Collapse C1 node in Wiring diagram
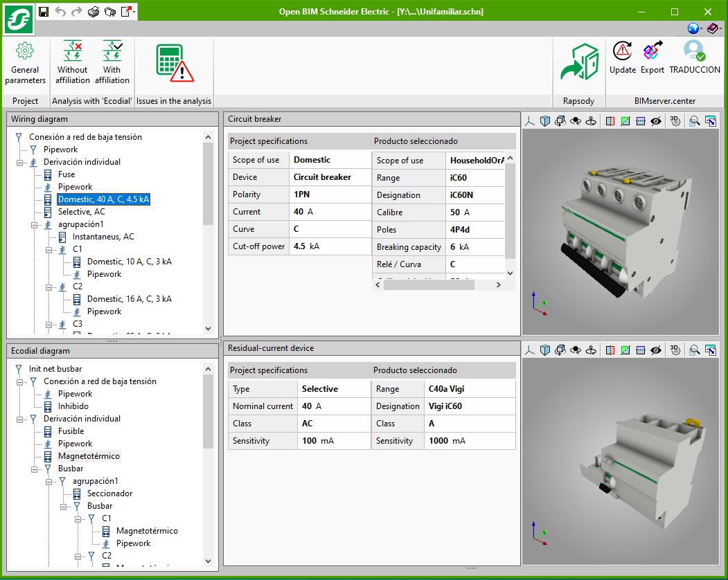 coord(48,250)
